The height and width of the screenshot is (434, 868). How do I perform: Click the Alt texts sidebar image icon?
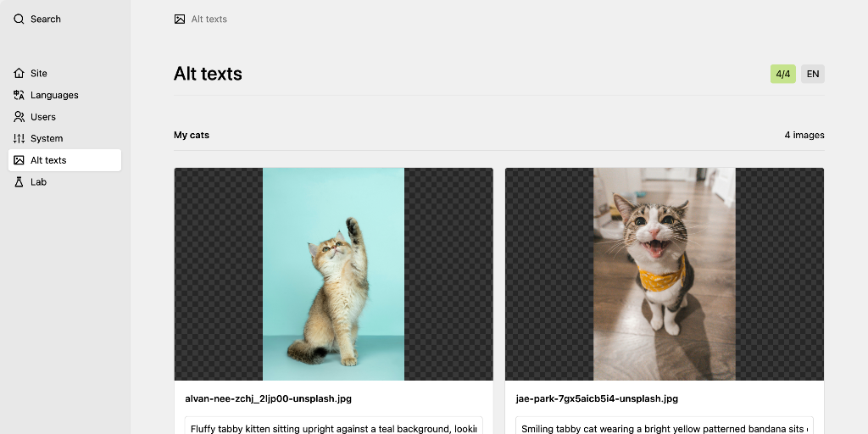click(x=19, y=160)
